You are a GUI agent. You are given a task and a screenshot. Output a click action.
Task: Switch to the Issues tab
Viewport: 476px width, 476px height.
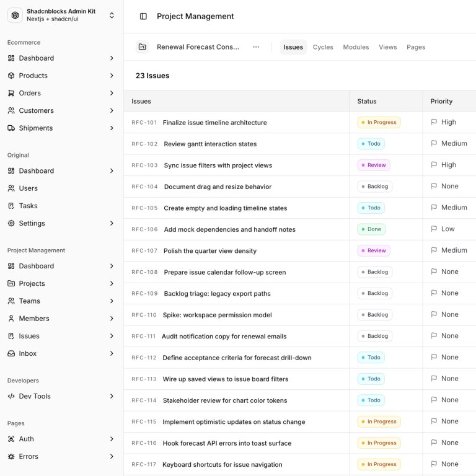(293, 47)
